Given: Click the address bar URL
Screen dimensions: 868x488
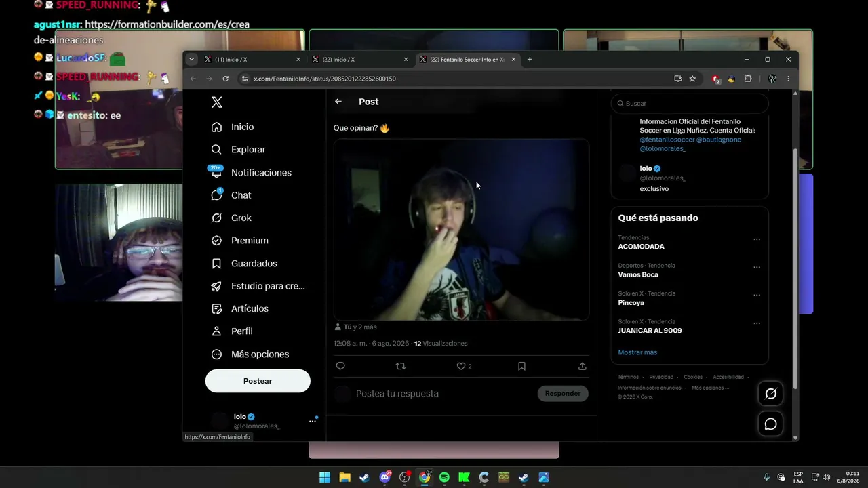Looking at the screenshot, I should pyautogui.click(x=325, y=79).
